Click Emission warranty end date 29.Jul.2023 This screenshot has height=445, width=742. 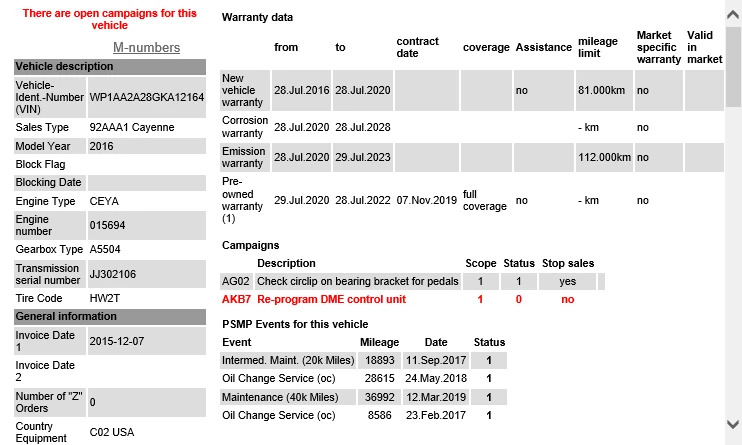click(363, 157)
